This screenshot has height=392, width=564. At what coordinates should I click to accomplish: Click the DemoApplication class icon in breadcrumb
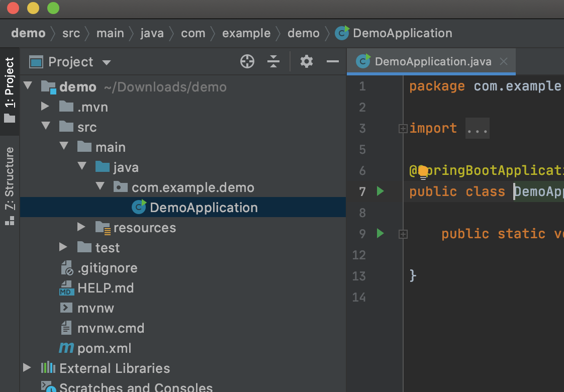342,33
